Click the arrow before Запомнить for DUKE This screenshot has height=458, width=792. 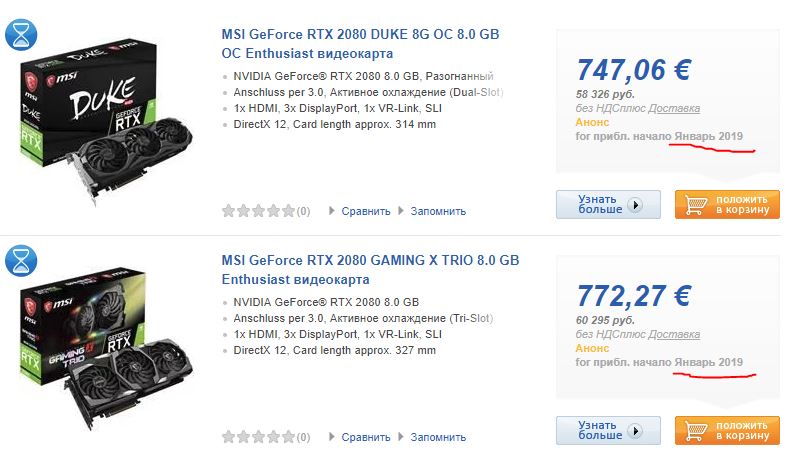[402, 211]
